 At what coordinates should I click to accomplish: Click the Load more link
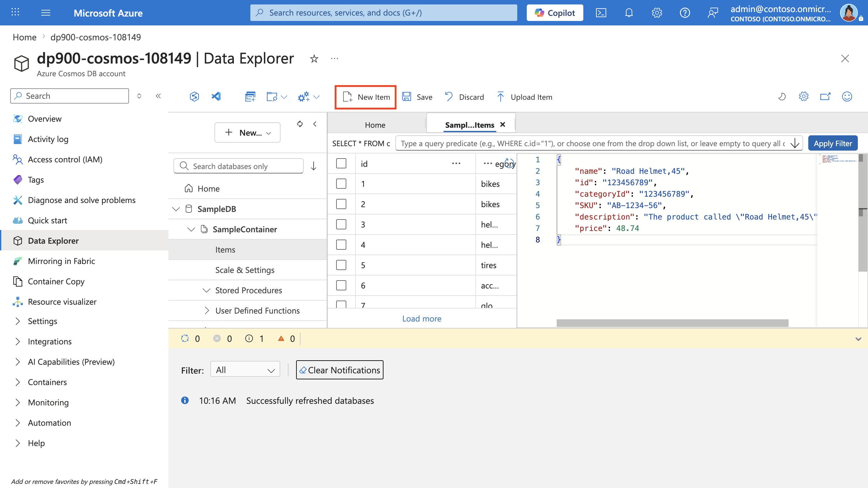[422, 318]
